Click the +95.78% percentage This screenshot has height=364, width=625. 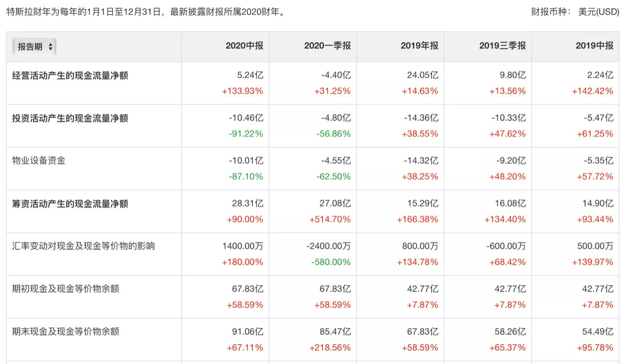[x=595, y=348]
